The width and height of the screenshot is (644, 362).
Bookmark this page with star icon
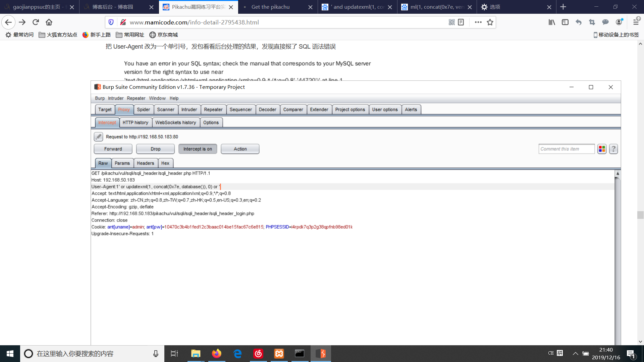pos(490,22)
